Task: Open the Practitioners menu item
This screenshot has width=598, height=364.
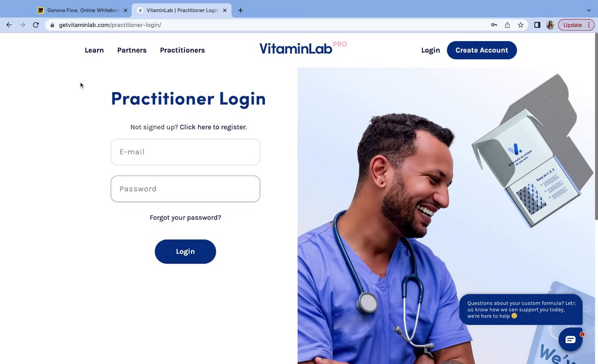Action: click(182, 50)
